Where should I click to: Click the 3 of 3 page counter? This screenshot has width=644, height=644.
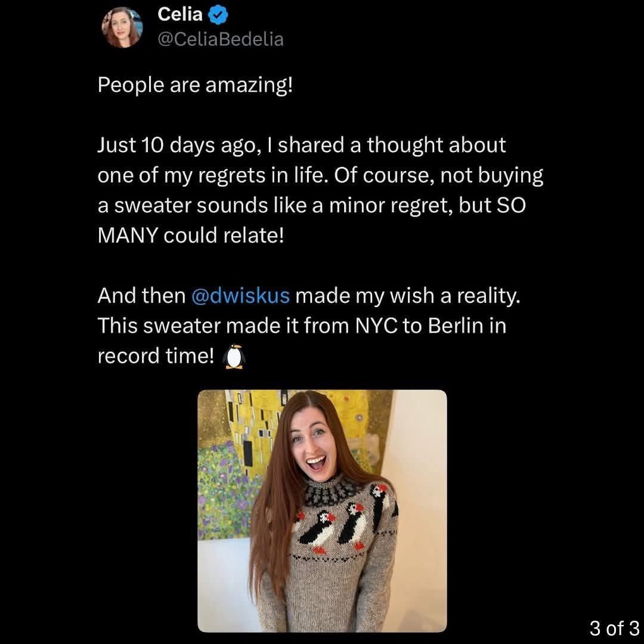(614, 628)
